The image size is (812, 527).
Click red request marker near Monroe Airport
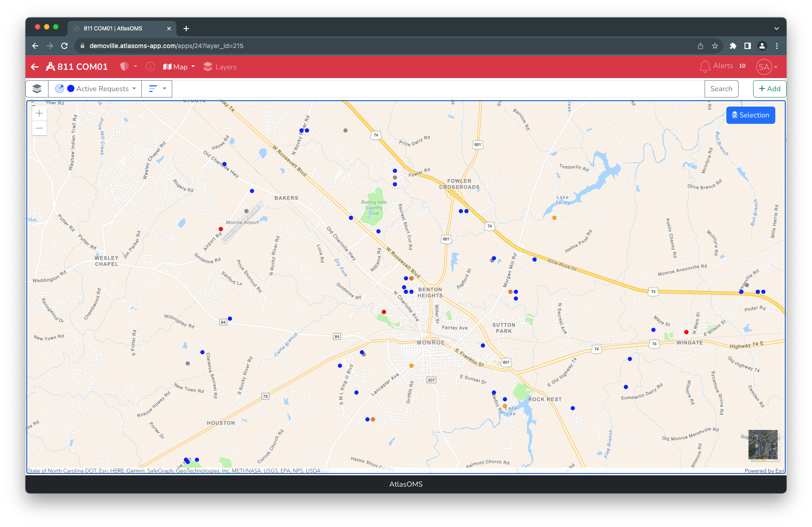[x=221, y=229]
